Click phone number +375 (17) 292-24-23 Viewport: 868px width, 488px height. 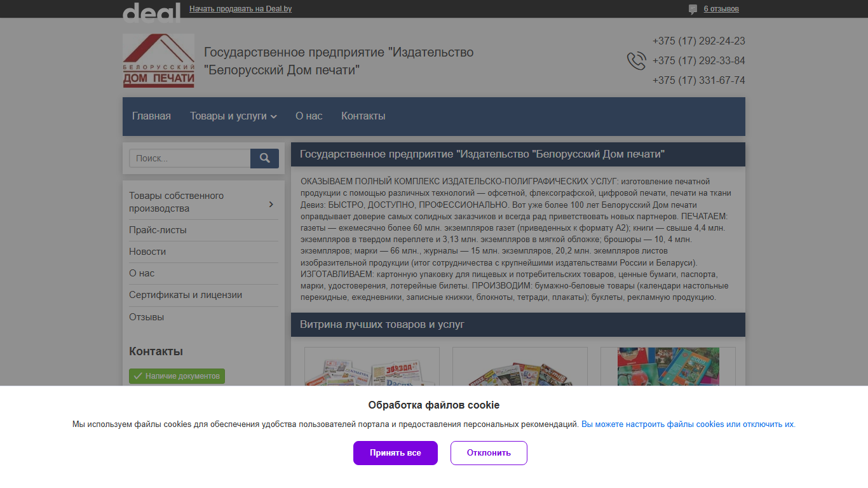tap(699, 41)
